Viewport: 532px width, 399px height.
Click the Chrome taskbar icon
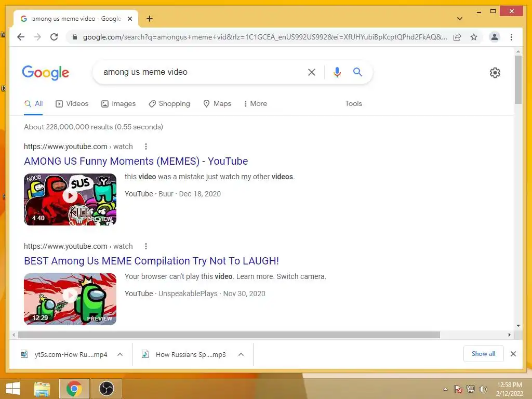(x=74, y=389)
